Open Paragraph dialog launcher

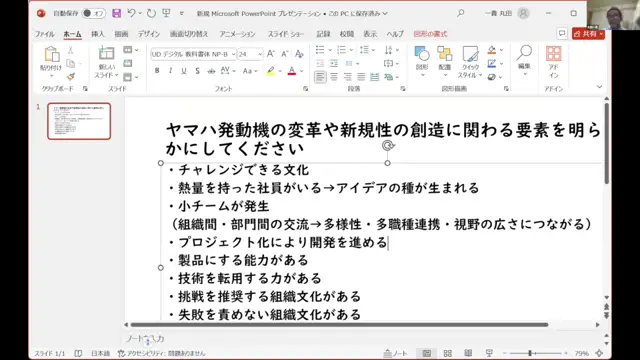coord(403,89)
